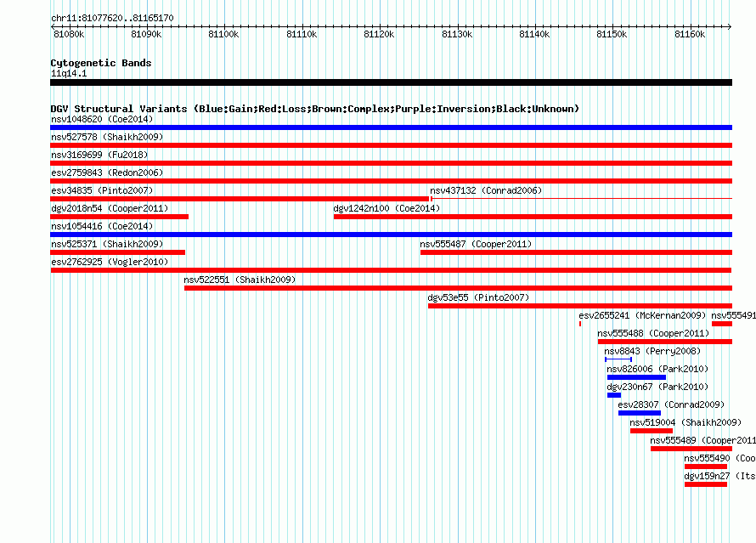756x543 pixels.
Task: Open the nsv3169699 (Fu2018) variant label
Action: pyautogui.click(x=99, y=155)
